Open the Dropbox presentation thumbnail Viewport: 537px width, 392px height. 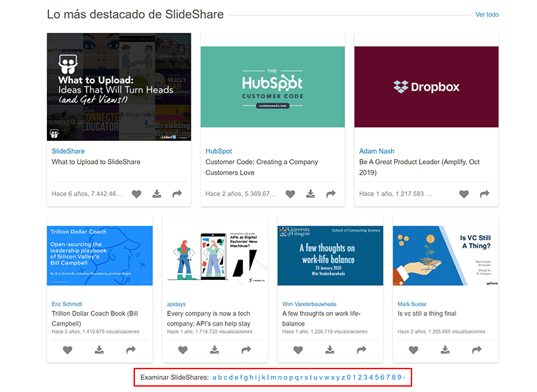[426, 86]
